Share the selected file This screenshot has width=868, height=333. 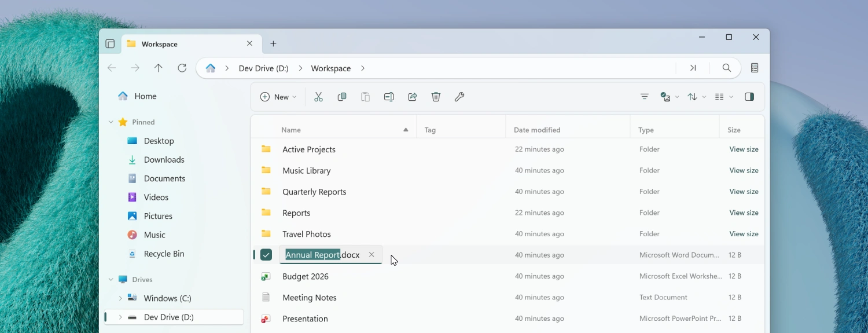pyautogui.click(x=413, y=97)
